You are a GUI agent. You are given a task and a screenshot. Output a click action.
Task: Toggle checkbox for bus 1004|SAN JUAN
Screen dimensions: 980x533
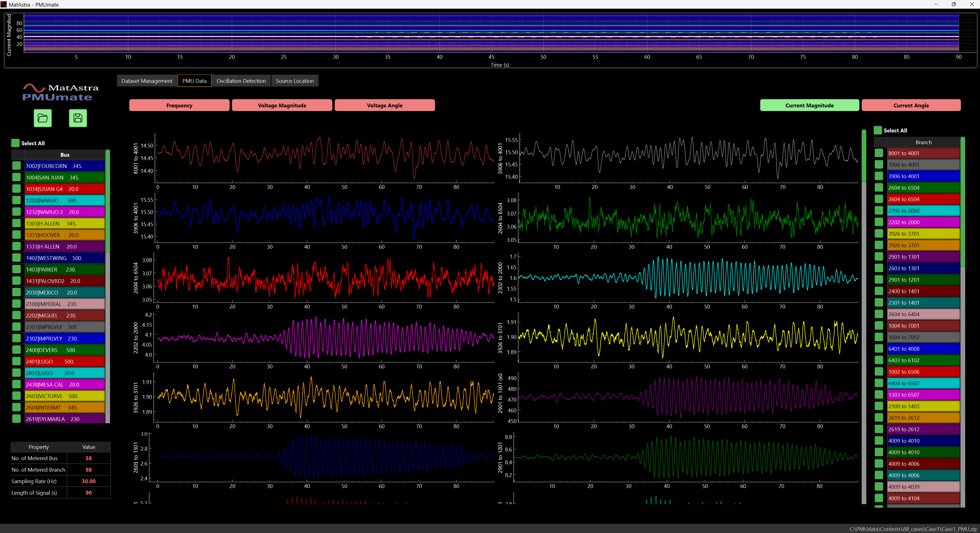pos(16,177)
